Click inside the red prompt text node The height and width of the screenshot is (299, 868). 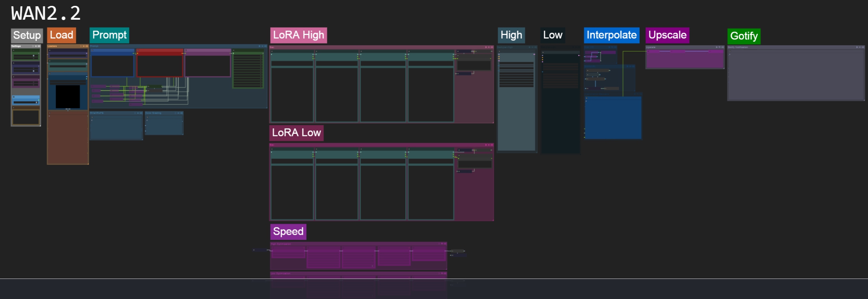(x=160, y=65)
